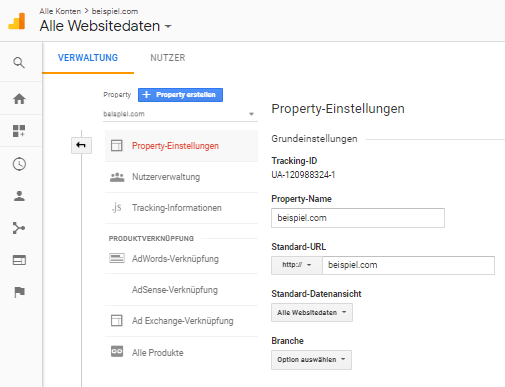
Task: Select Alle Produkte menu item
Action: pyautogui.click(x=181, y=352)
